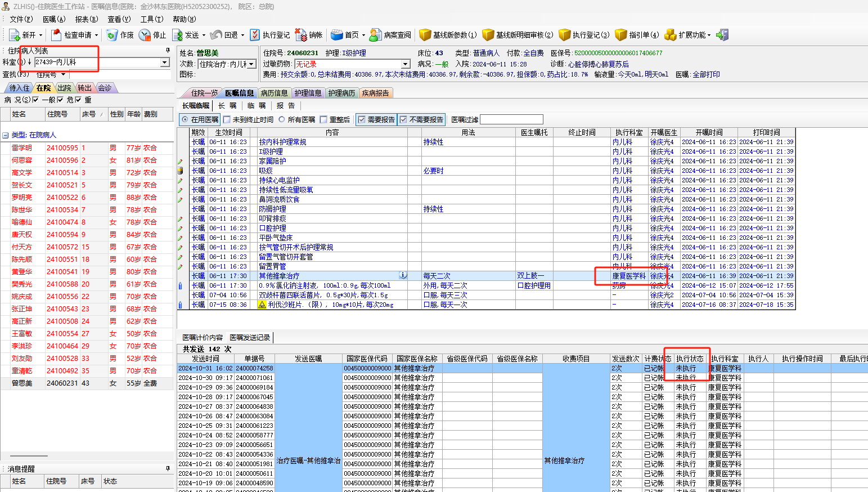Click the warning icon beside 利伐沙班片 order

click(x=262, y=305)
